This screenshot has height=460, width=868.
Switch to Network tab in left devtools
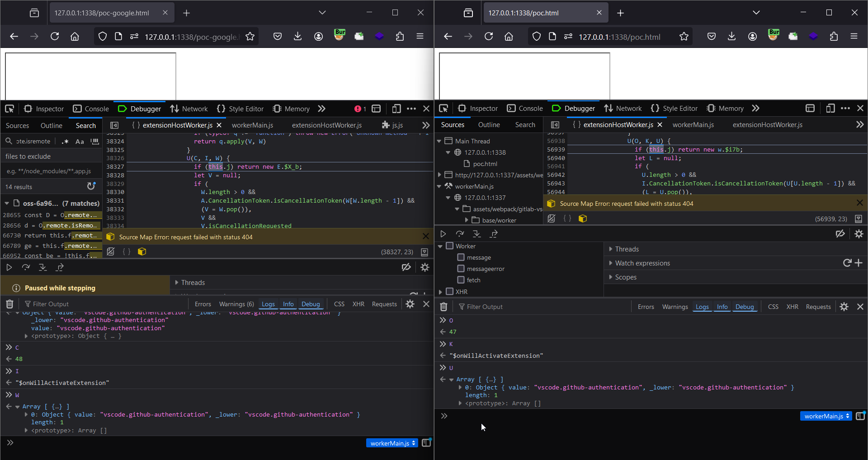(x=189, y=109)
